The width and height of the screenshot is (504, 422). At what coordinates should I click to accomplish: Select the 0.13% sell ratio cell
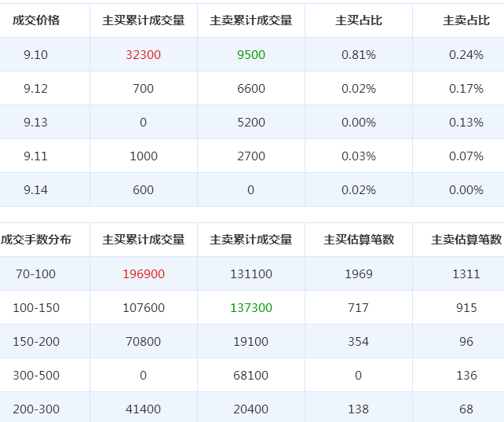tap(466, 123)
